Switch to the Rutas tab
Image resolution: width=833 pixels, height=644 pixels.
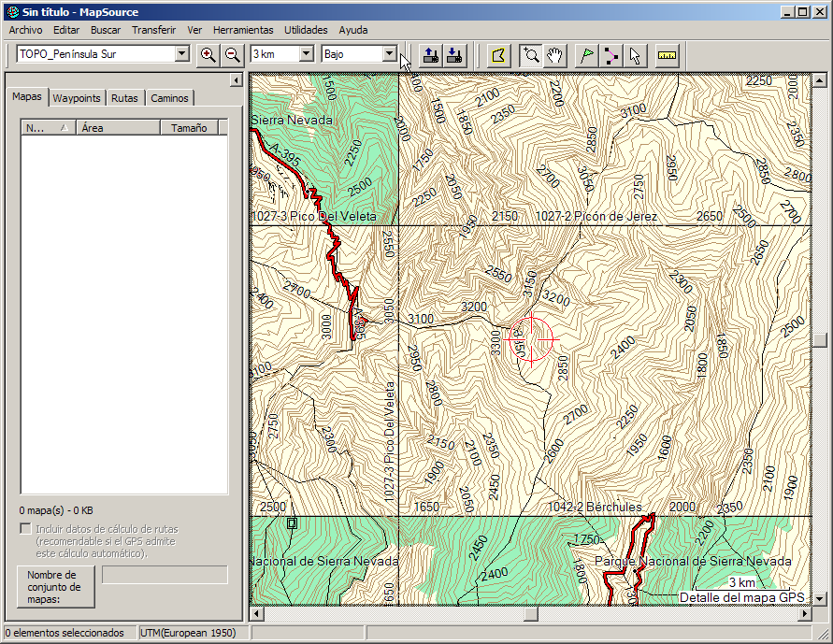(124, 98)
